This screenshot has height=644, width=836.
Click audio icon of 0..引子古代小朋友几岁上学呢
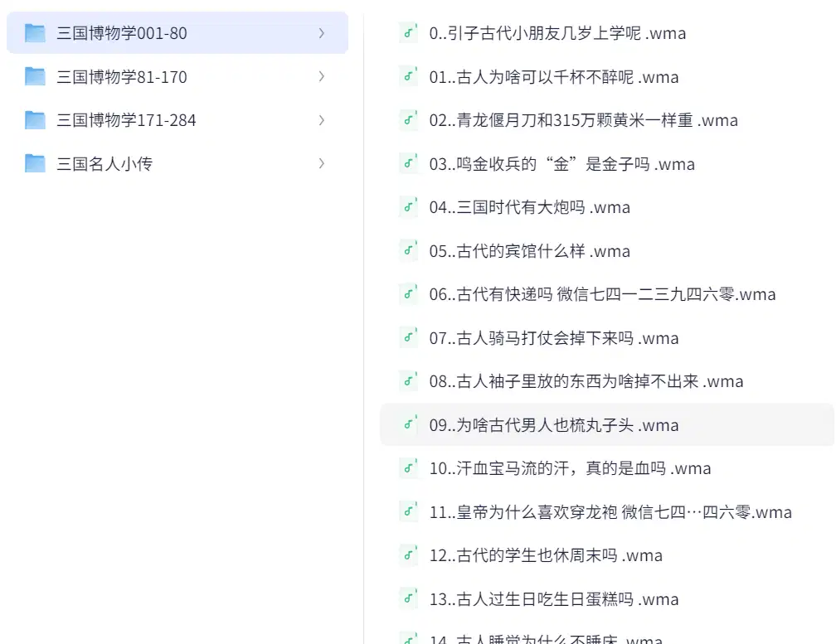pyautogui.click(x=408, y=33)
